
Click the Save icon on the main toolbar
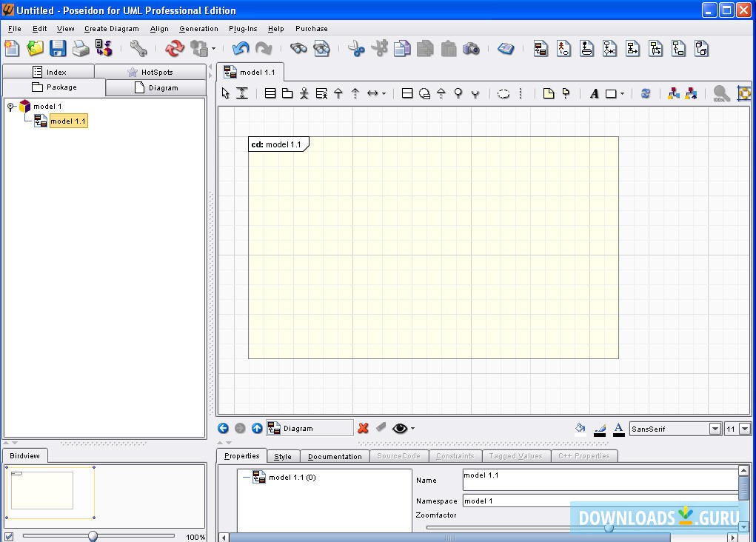tap(58, 48)
